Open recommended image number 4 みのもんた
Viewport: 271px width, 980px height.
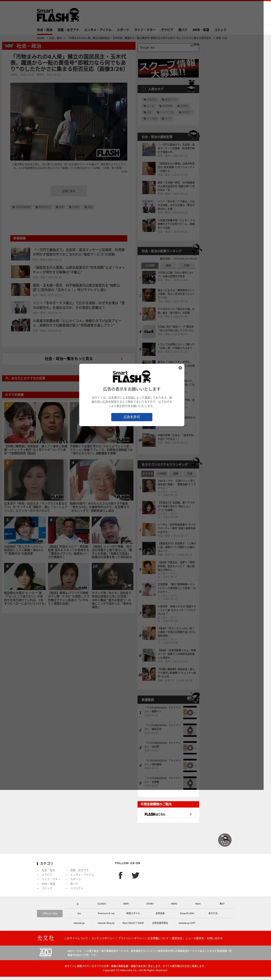click(102, 479)
